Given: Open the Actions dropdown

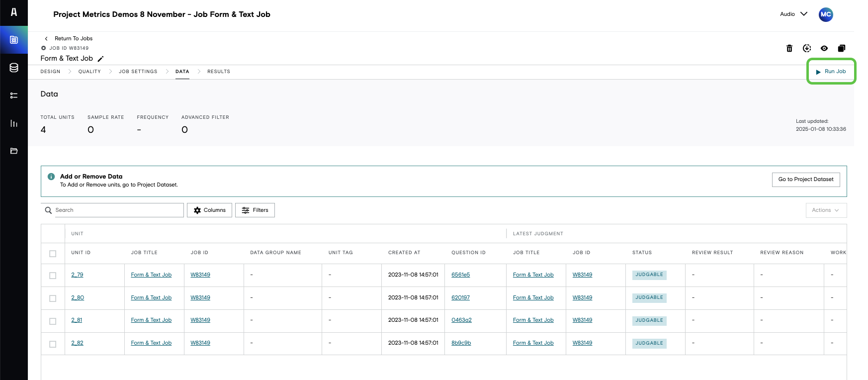Looking at the screenshot, I should pyautogui.click(x=826, y=210).
